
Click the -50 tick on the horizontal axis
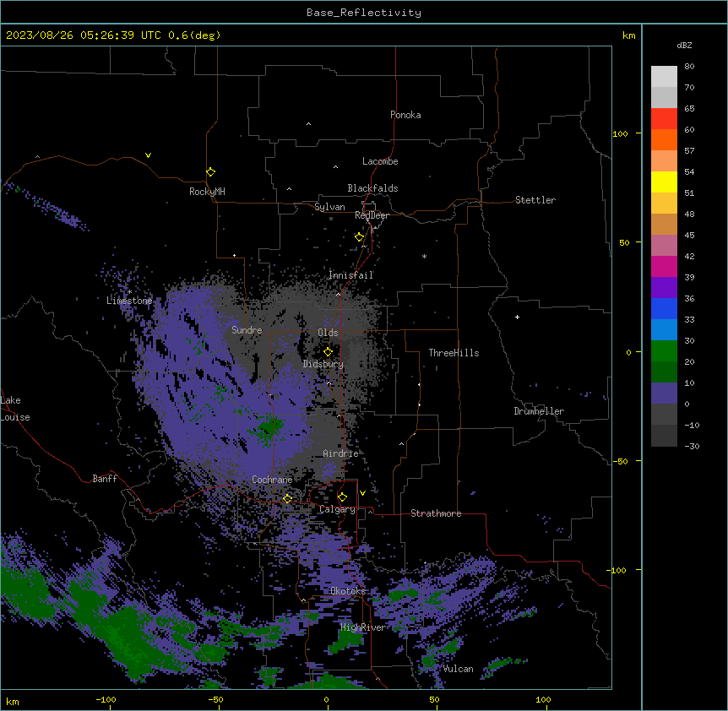pos(215,699)
